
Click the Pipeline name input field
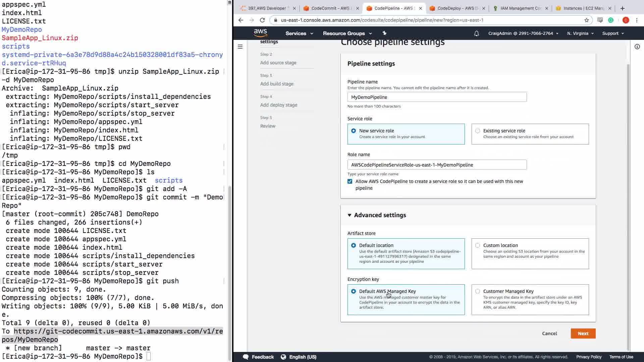(437, 97)
